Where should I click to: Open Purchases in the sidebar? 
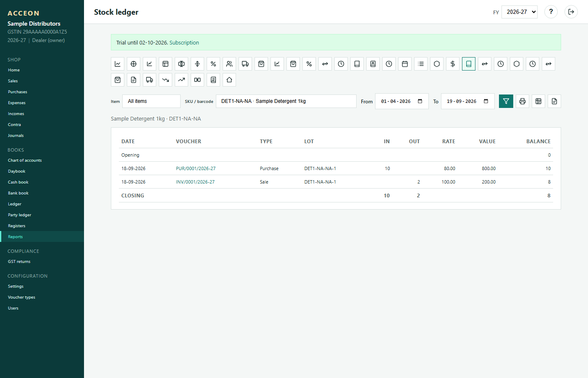[42, 92]
